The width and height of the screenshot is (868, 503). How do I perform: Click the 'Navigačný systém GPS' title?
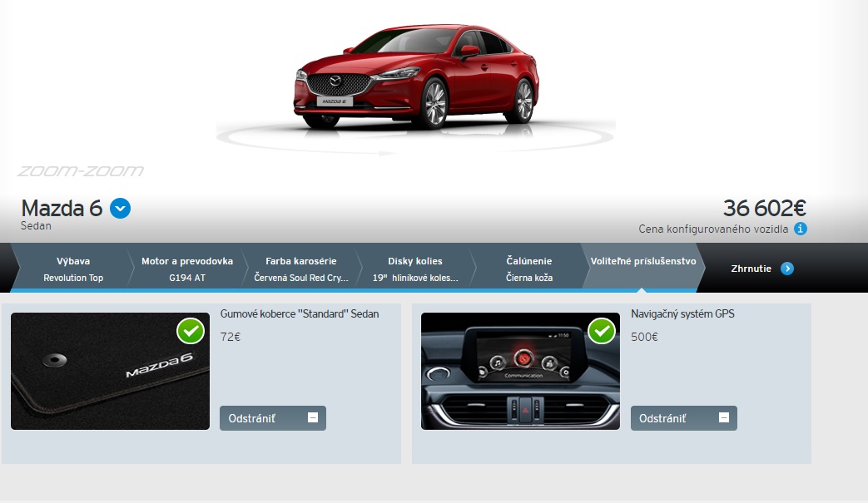(682, 314)
